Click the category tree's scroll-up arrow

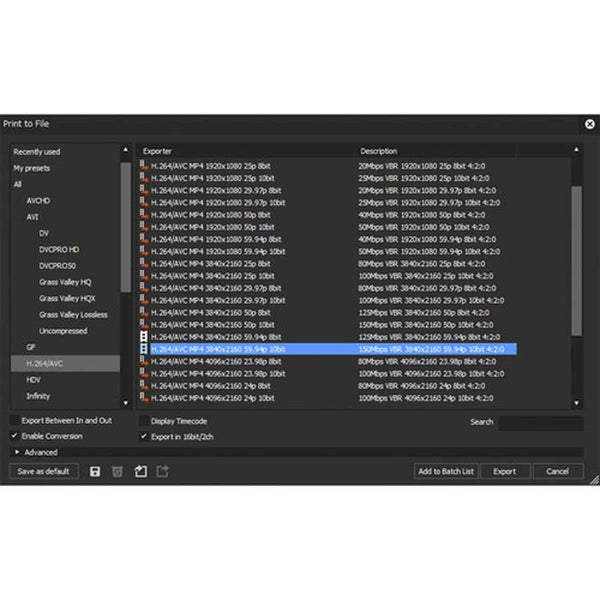pyautogui.click(x=125, y=152)
